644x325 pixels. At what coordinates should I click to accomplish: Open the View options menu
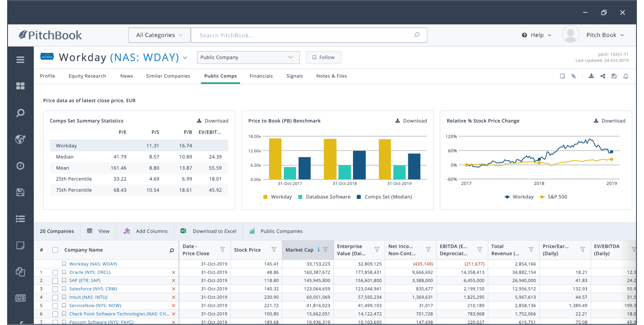pyautogui.click(x=98, y=231)
